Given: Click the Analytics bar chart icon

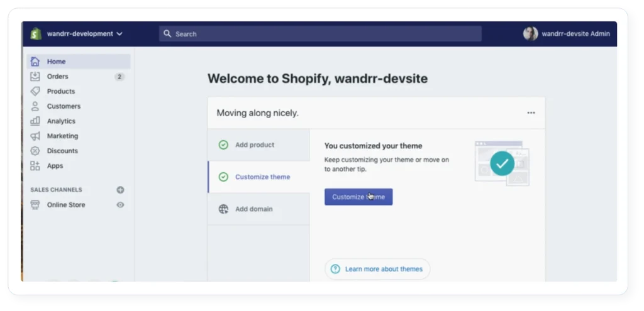Looking at the screenshot, I should tap(35, 121).
